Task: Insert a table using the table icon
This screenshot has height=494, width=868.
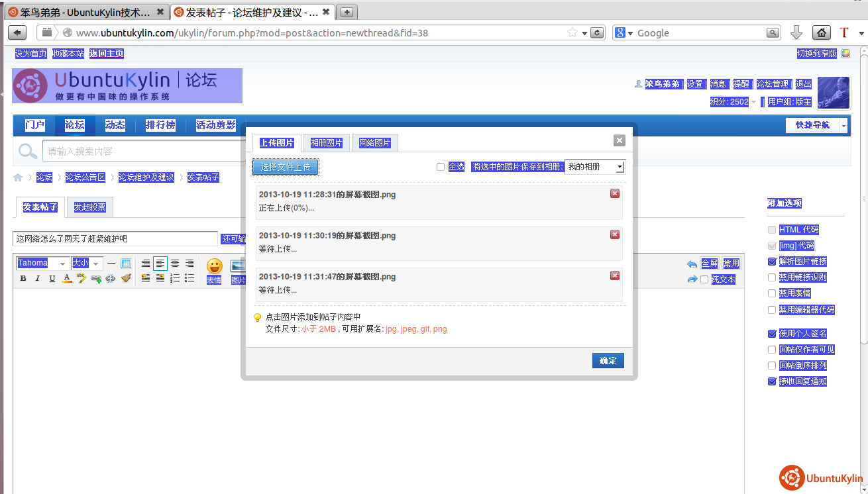Action: 126,264
